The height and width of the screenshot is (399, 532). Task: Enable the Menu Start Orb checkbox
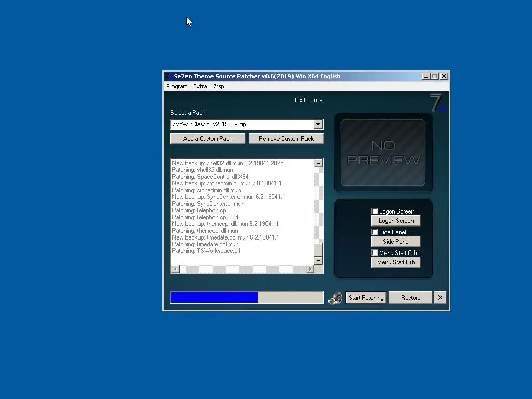click(x=375, y=253)
